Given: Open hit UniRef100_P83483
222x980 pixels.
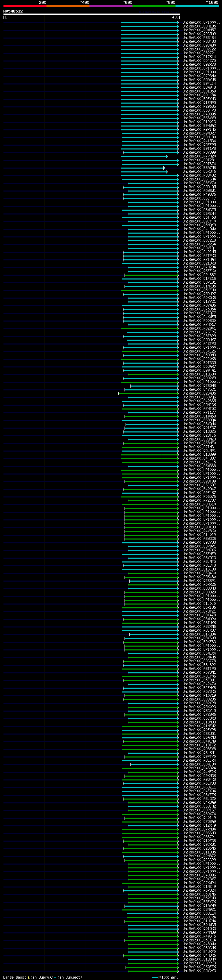Looking at the screenshot, I should (199, 41).
